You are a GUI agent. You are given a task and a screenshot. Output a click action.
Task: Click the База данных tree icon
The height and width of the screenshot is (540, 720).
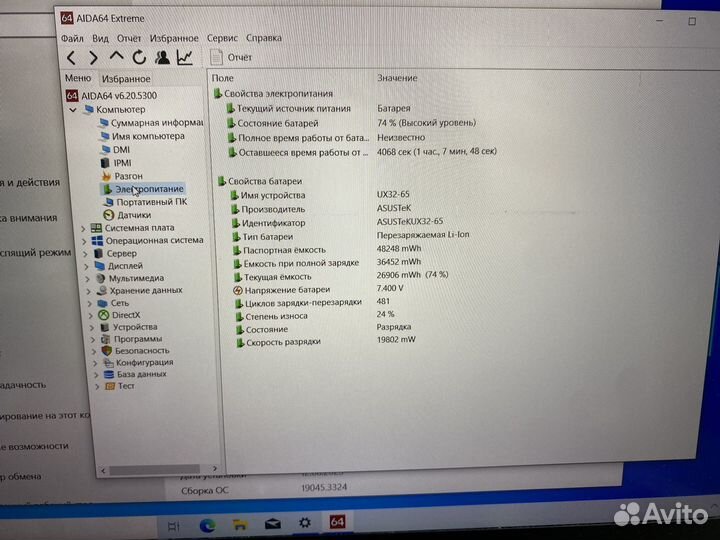(x=109, y=374)
